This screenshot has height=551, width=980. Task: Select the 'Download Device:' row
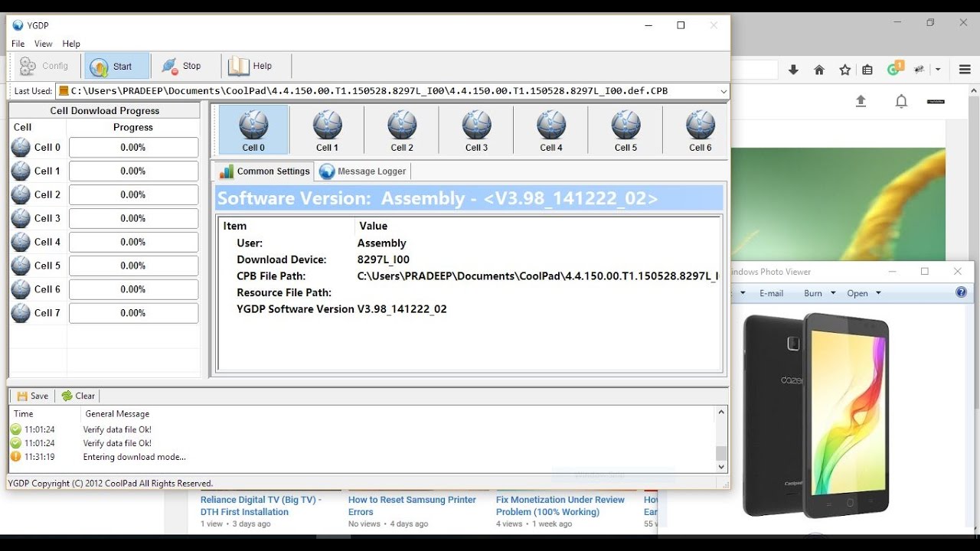[469, 259]
